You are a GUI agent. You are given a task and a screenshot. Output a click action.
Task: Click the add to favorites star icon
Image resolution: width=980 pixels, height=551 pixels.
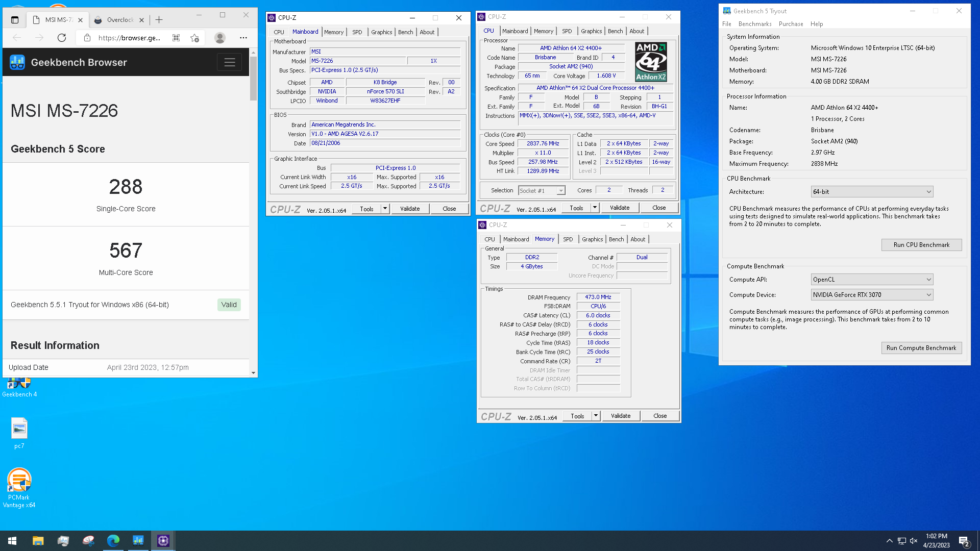(x=194, y=38)
